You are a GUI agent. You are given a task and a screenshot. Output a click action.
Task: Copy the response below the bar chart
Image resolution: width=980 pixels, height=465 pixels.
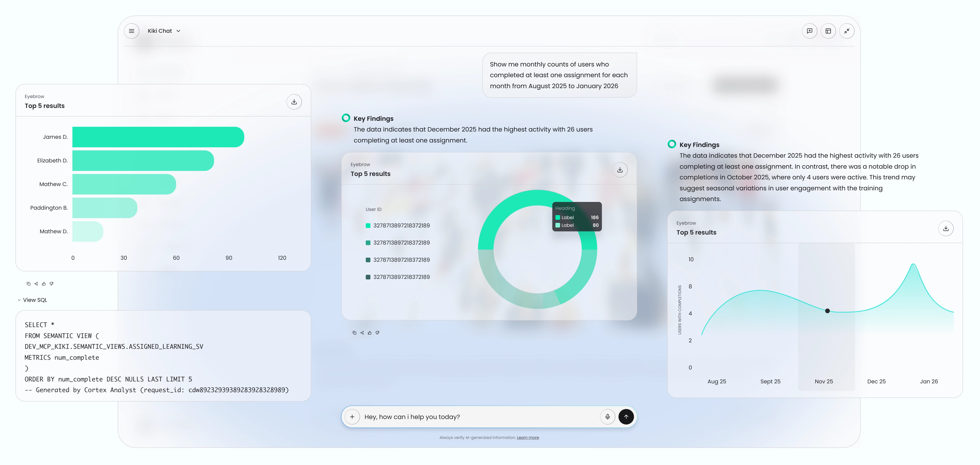point(29,283)
